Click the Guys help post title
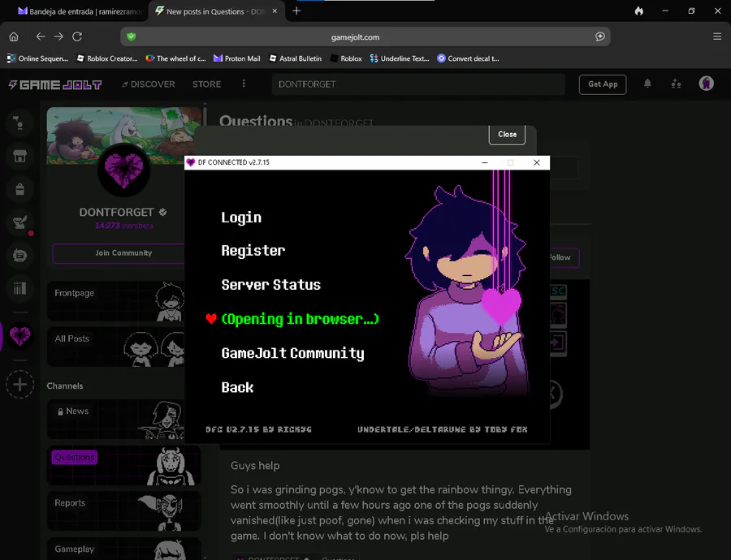The width and height of the screenshot is (731, 560). click(255, 465)
